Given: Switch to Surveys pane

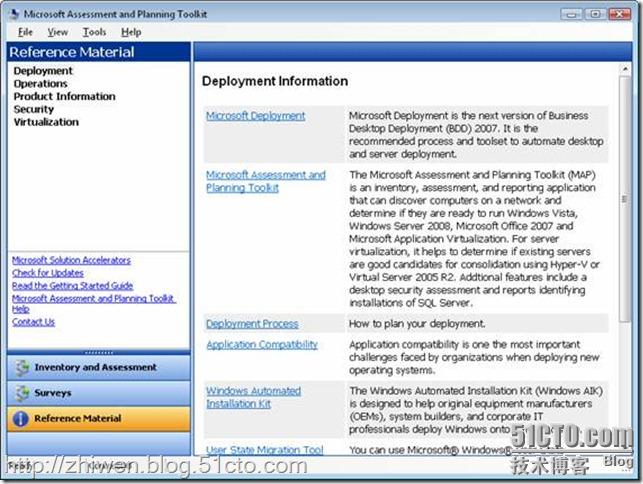Looking at the screenshot, I should (98, 393).
